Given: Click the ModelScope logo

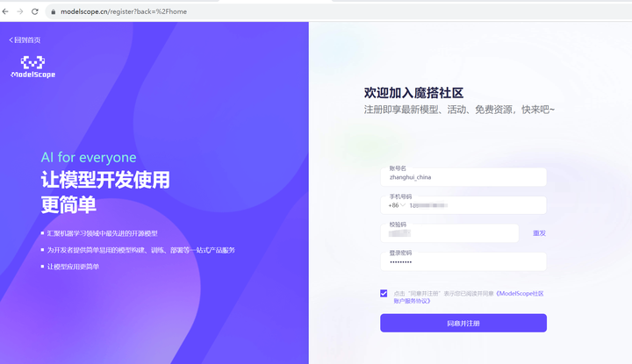Looking at the screenshot, I should click(x=32, y=67).
